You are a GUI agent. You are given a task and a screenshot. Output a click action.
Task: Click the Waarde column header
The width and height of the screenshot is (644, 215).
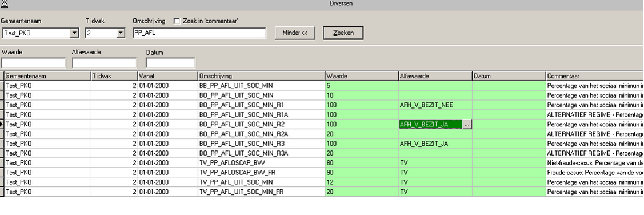tap(362, 77)
